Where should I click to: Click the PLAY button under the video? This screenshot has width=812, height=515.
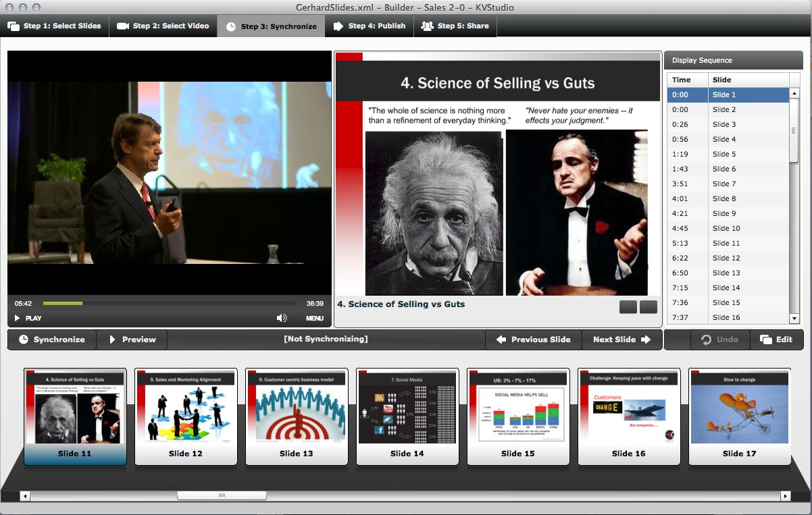click(28, 318)
